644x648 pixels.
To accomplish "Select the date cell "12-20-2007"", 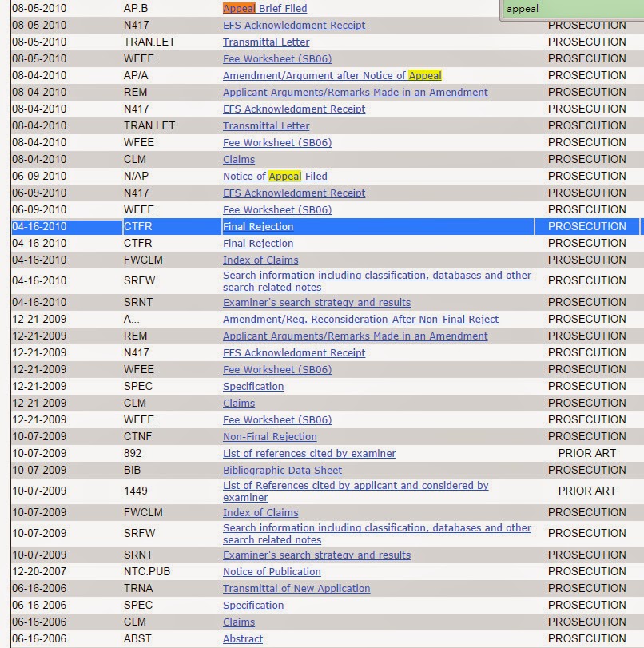I will [x=39, y=571].
